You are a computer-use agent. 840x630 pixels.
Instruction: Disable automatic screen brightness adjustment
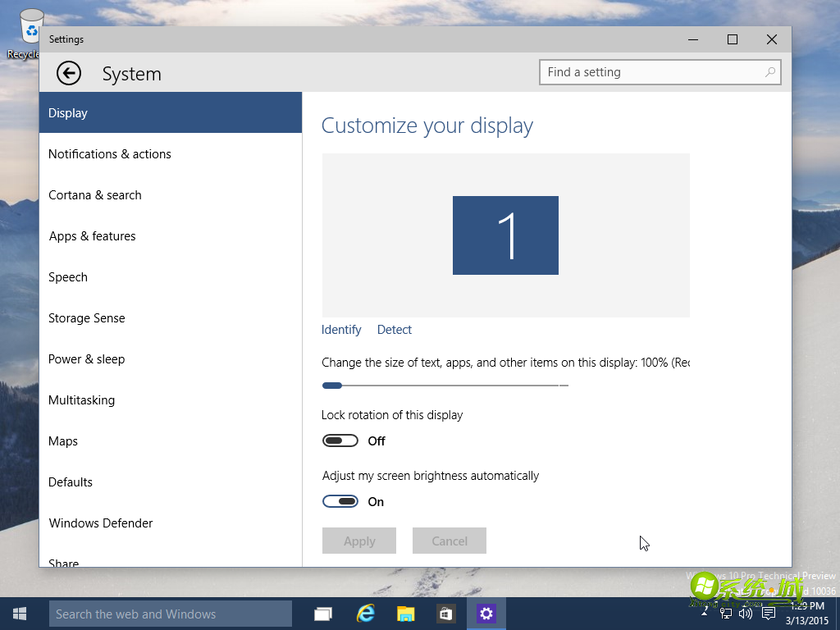(x=340, y=502)
